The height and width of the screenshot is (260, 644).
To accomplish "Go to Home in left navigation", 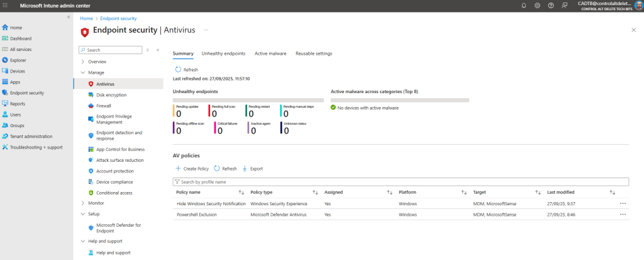I will (x=16, y=28).
